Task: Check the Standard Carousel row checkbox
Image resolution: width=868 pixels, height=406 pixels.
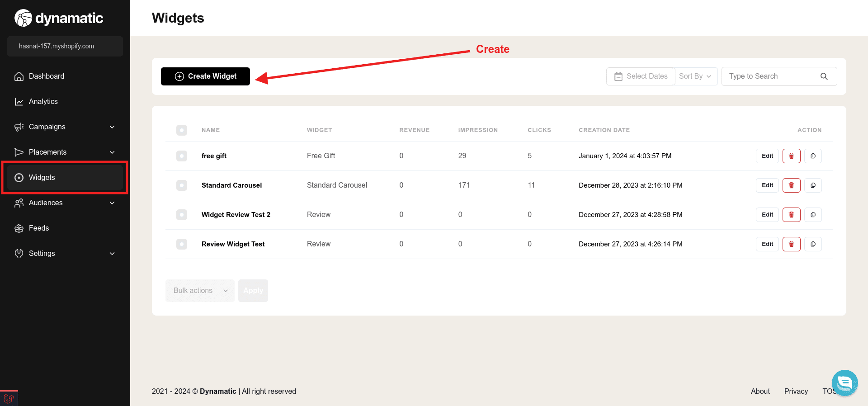Action: (x=182, y=185)
